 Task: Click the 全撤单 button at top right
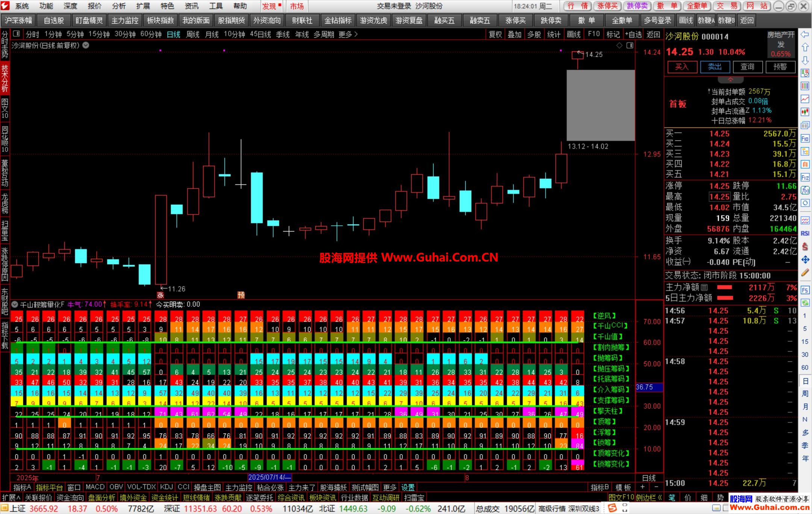(697, 6)
